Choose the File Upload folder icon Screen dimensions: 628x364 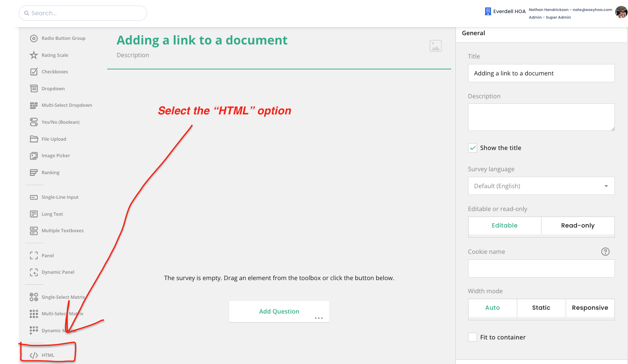pos(34,139)
